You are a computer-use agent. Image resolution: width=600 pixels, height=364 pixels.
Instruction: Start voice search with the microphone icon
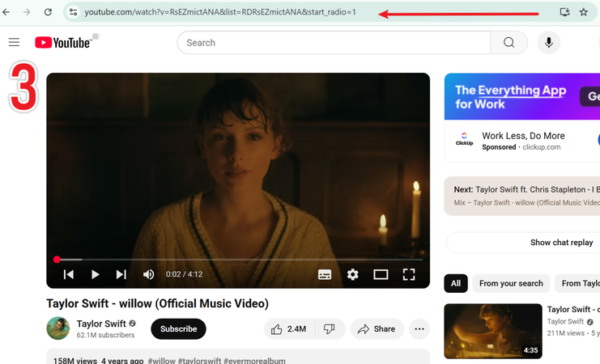[x=549, y=42]
